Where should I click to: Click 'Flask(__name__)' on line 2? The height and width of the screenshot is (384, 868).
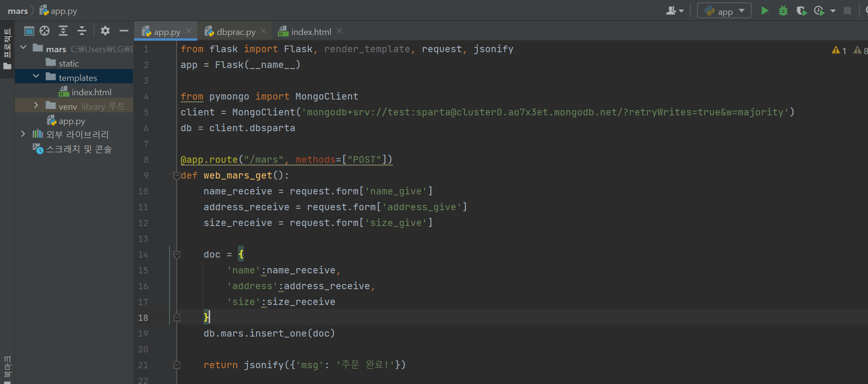(258, 65)
